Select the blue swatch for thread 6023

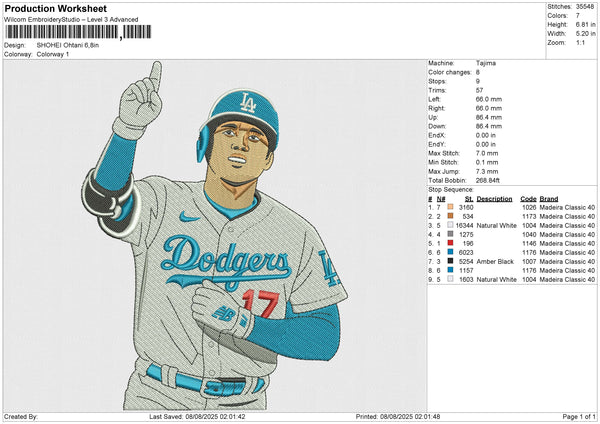tap(449, 252)
